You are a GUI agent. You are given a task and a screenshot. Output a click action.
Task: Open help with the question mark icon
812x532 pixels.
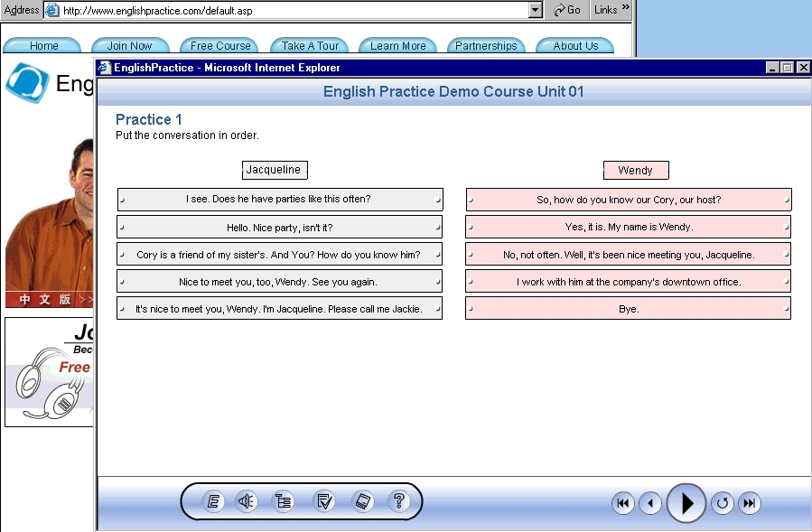tap(398, 501)
